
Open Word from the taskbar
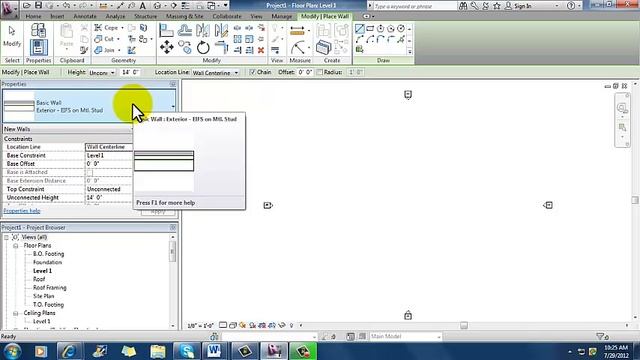214,351
